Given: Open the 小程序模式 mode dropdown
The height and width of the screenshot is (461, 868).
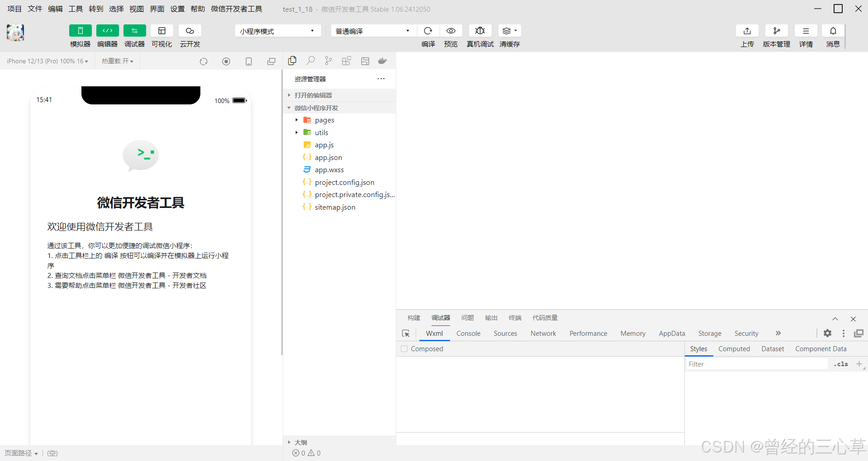Looking at the screenshot, I should pyautogui.click(x=278, y=31).
